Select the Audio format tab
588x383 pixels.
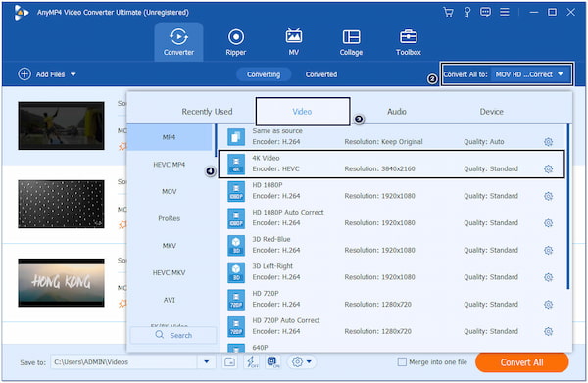point(397,112)
